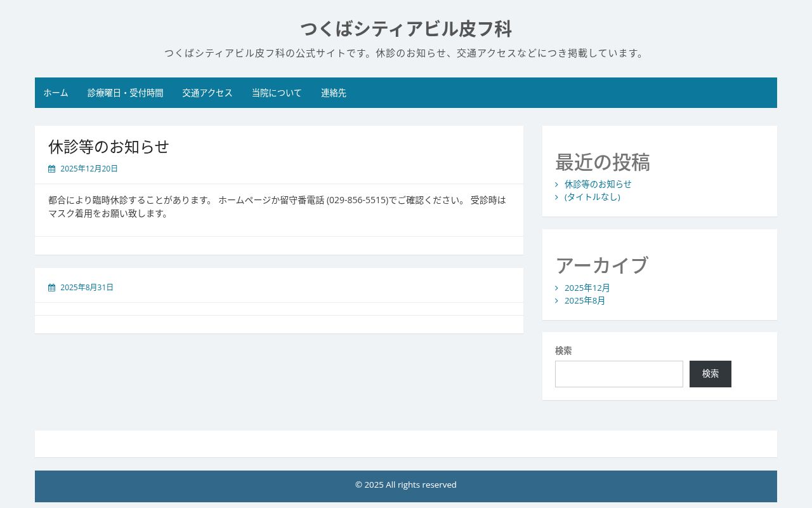This screenshot has width=812, height=508.
Task: View the 2025年8月 archive
Action: (x=585, y=301)
